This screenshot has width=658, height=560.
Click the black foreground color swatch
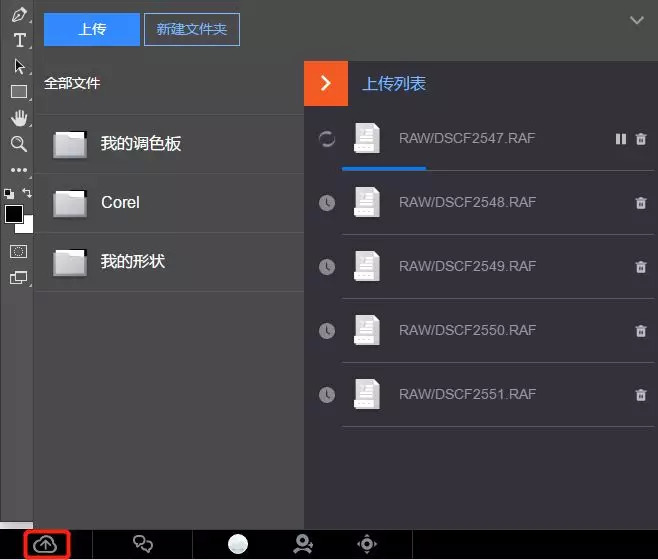(x=13, y=214)
